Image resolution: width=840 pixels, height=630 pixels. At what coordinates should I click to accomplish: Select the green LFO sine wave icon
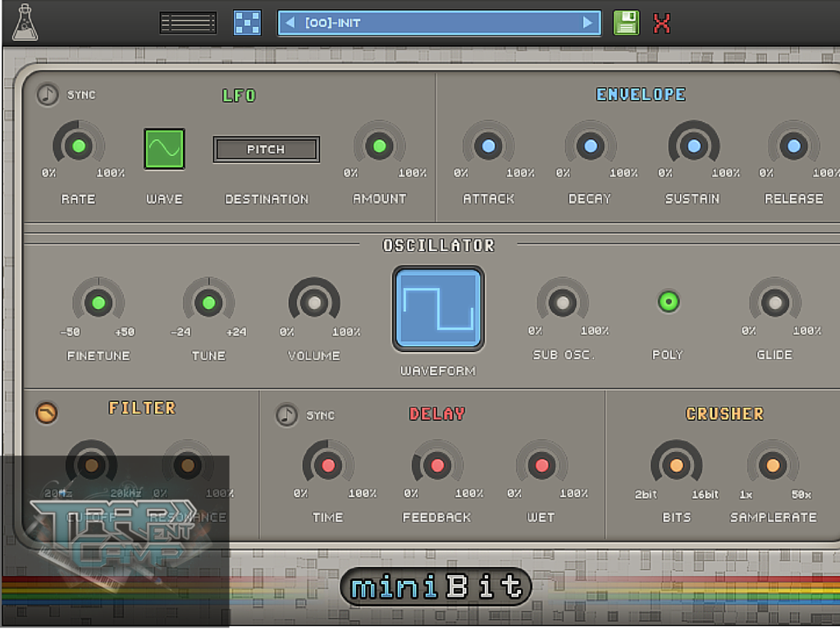click(164, 148)
